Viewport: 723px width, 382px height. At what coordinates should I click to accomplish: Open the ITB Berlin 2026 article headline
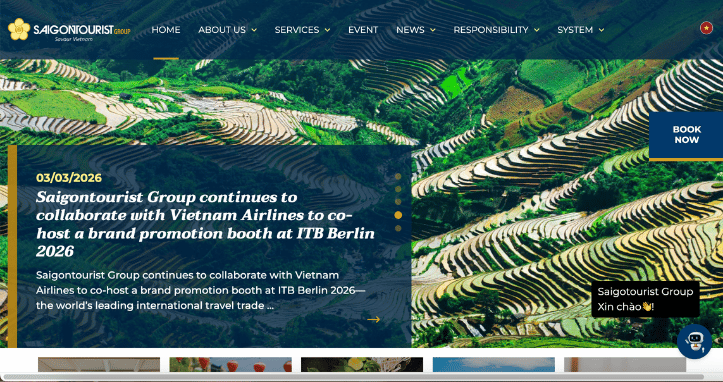coord(205,224)
